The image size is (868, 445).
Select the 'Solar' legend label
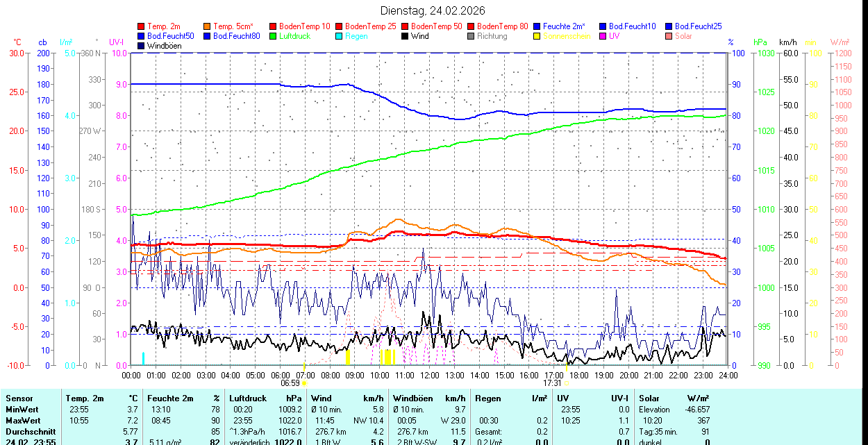click(683, 36)
